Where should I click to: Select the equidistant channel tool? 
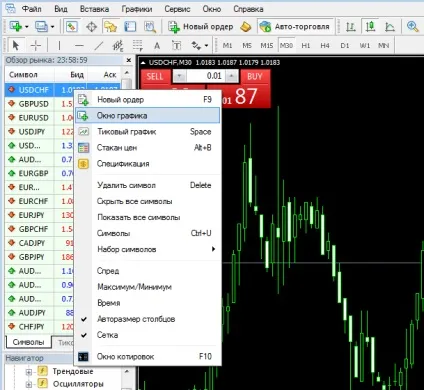coord(118,45)
